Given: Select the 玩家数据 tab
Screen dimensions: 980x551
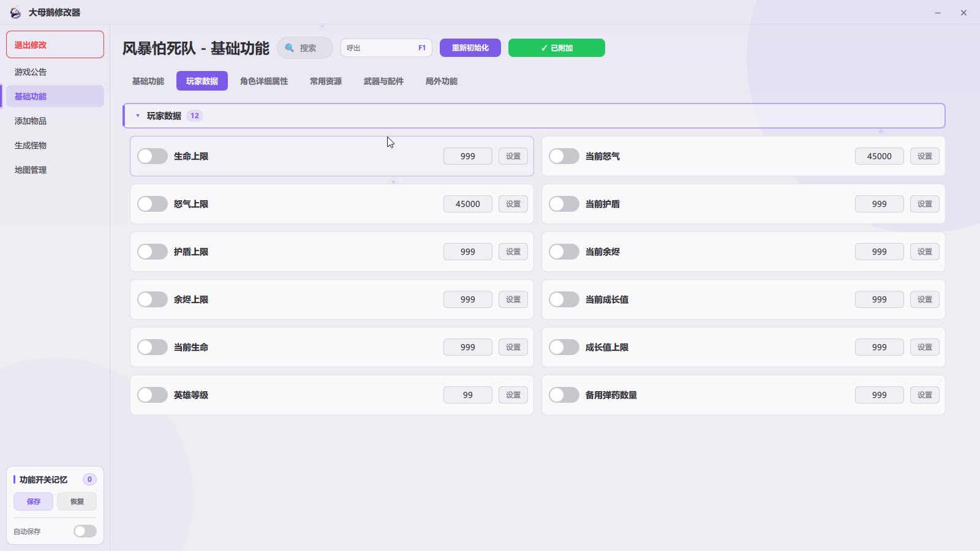Looking at the screenshot, I should 202,81.
